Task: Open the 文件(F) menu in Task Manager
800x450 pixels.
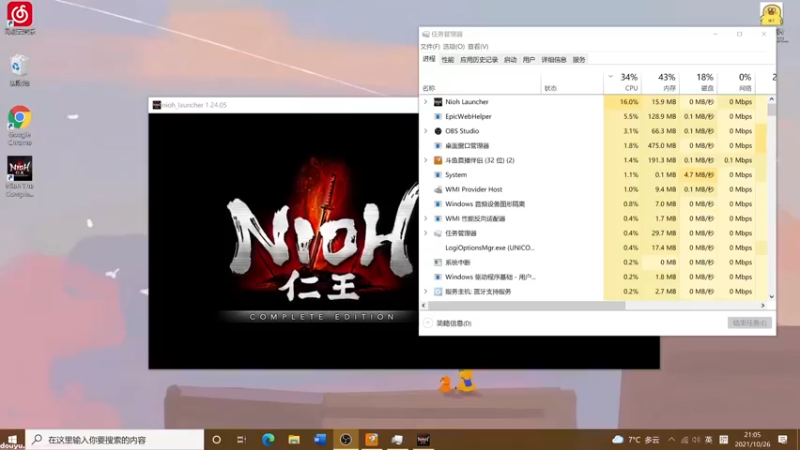Action: click(x=430, y=46)
